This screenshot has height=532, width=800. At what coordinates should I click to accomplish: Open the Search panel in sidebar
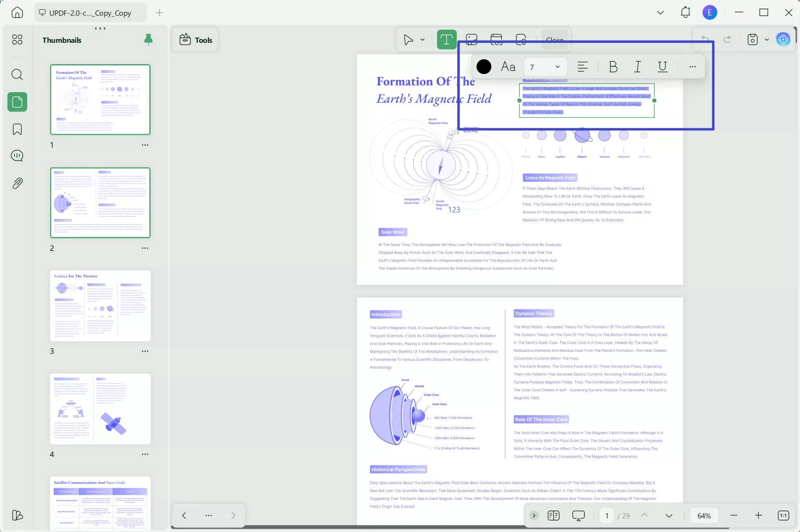[17, 74]
